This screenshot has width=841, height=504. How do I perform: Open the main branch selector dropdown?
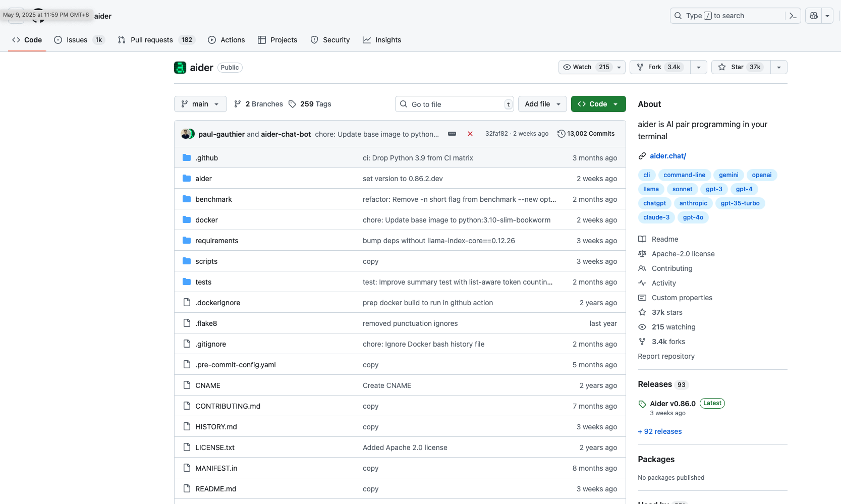200,104
